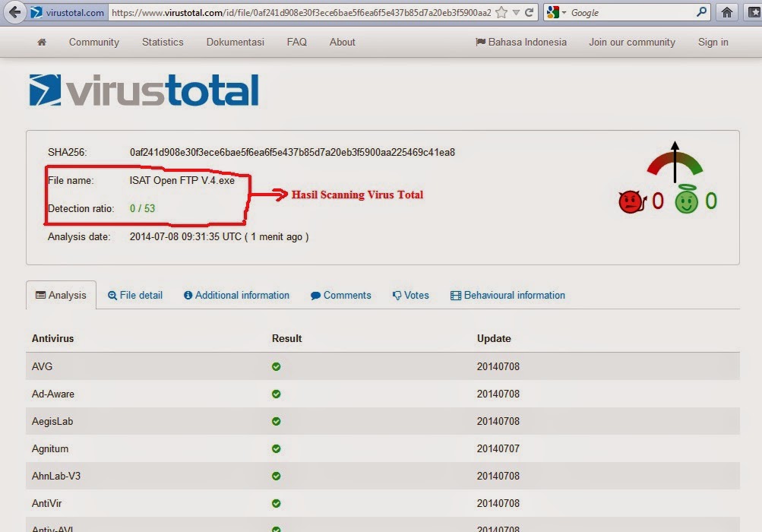The width and height of the screenshot is (762, 532).
Task: Open the Statistics page
Action: coord(163,43)
